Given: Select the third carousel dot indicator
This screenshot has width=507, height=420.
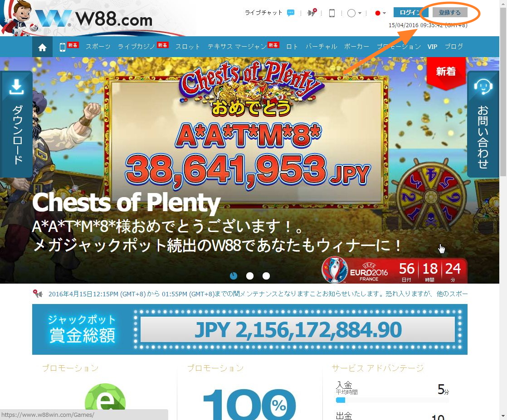Looking at the screenshot, I should [266, 276].
